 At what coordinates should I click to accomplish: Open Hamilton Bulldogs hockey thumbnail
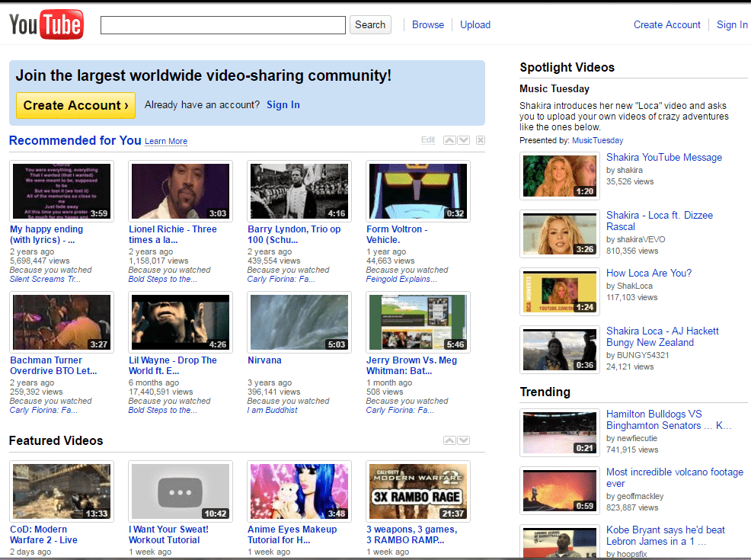pyautogui.click(x=560, y=433)
